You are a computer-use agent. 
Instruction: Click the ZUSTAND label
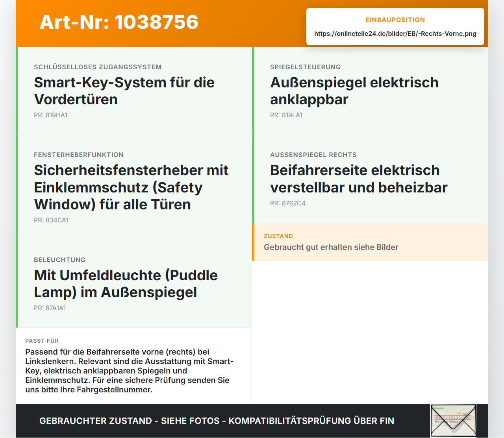point(278,236)
